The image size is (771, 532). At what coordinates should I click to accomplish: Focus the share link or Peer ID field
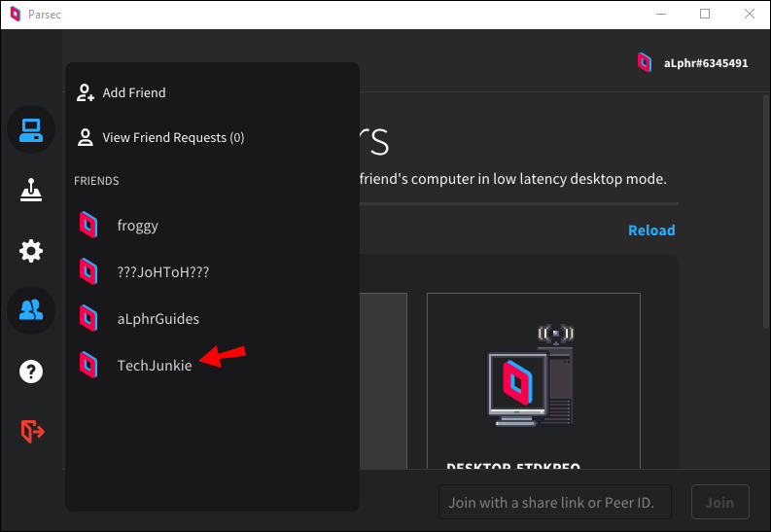coord(554,502)
